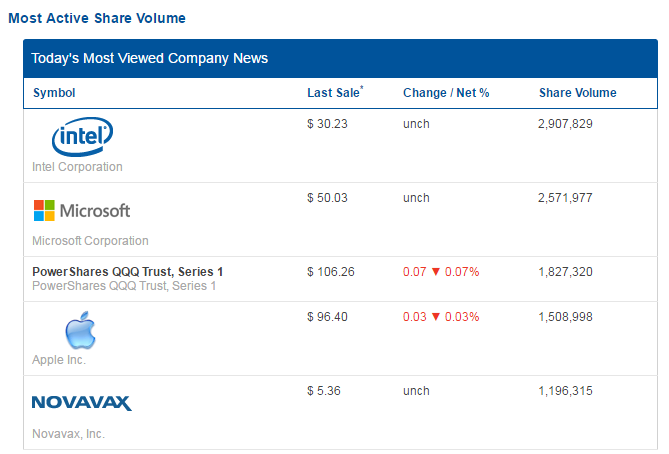
Task: Click the Microsoft logo
Action: point(82,211)
